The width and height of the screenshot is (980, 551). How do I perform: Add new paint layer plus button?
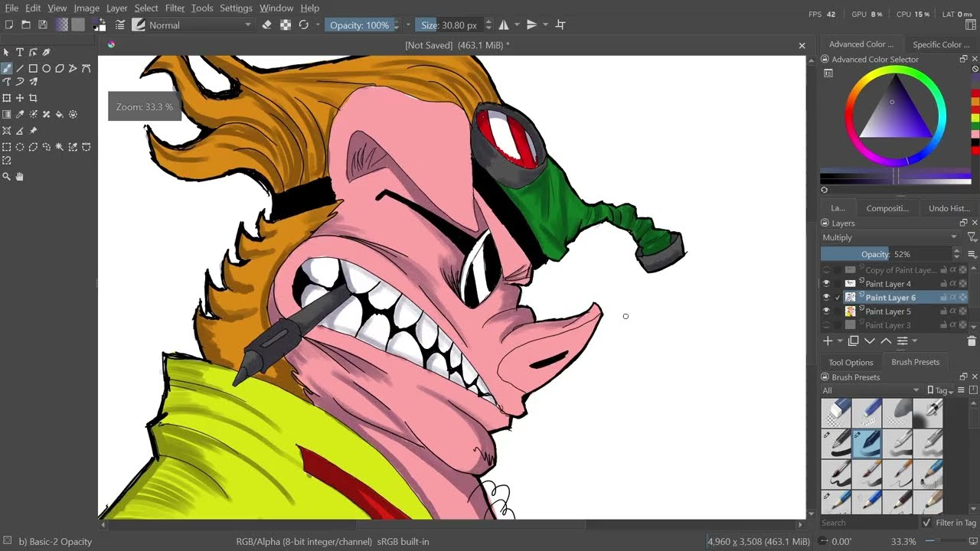coord(828,341)
